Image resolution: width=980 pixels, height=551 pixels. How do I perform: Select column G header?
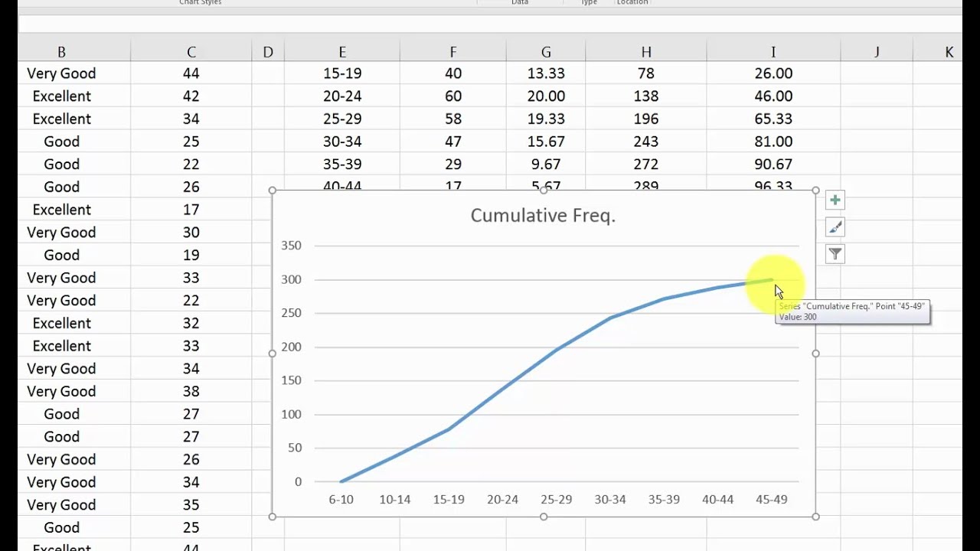[x=546, y=52]
